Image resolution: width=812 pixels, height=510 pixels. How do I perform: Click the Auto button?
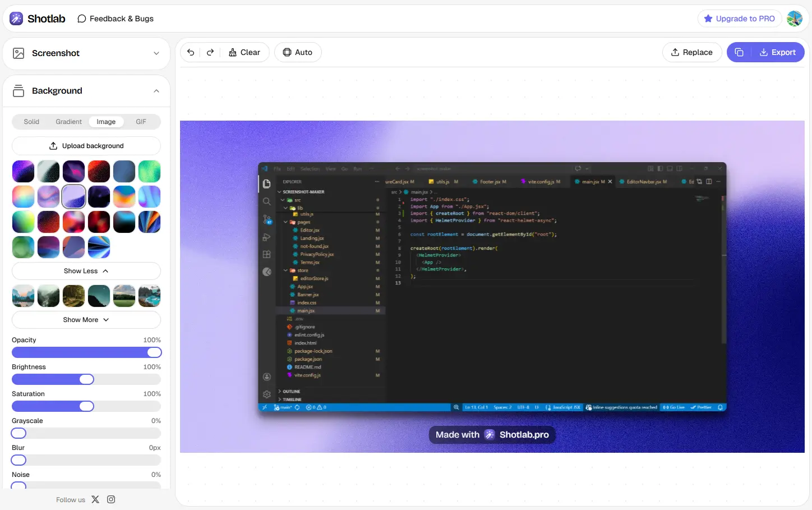point(298,52)
